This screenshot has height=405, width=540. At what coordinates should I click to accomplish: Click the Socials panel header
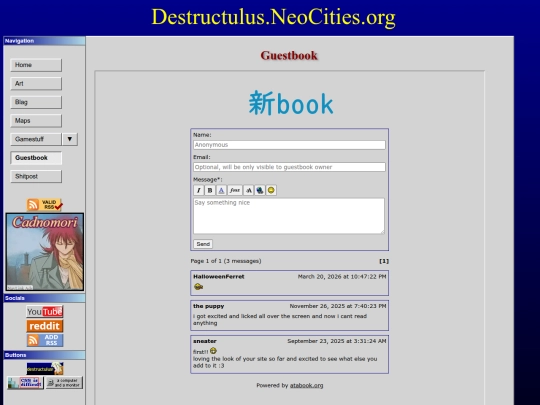pos(44,298)
